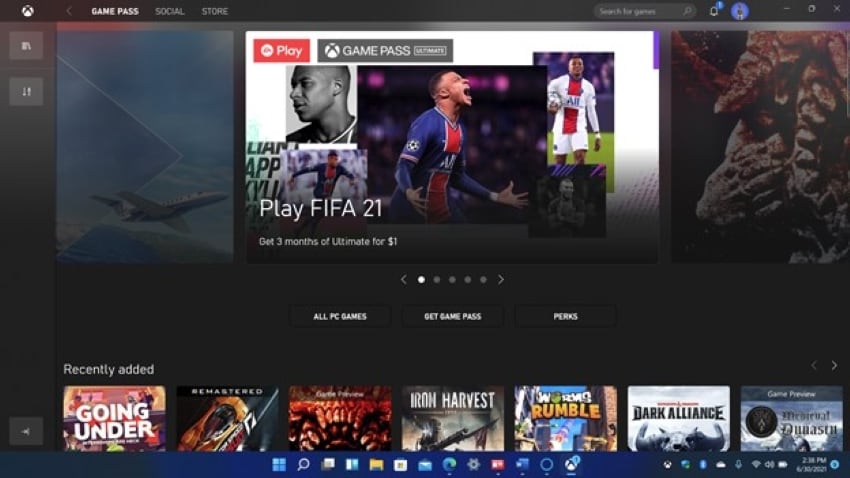Open the red app icon on the taskbar
The image size is (850, 478).
(498, 464)
